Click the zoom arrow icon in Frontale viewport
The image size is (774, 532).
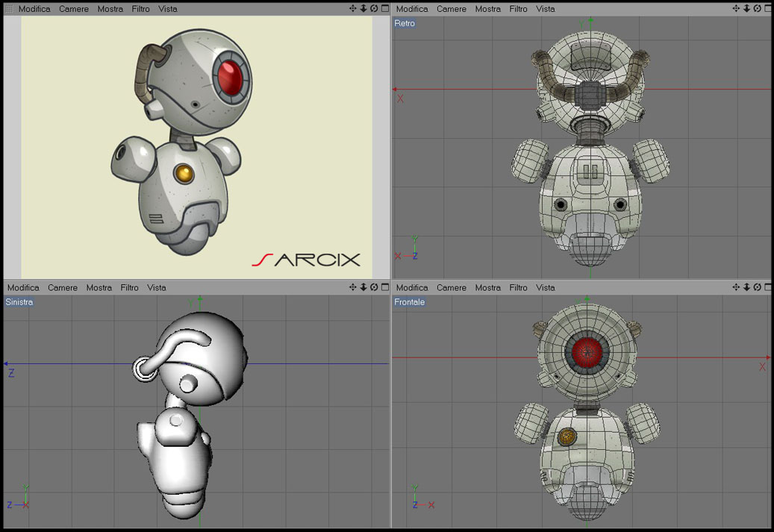click(x=746, y=287)
